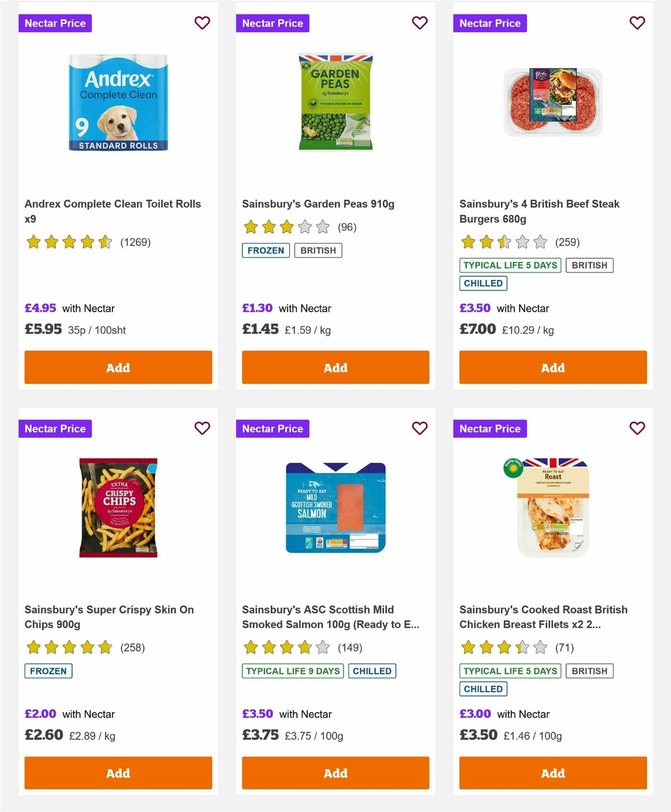The image size is (671, 812).
Task: Click the star rating on the chips
Action: [x=69, y=648]
